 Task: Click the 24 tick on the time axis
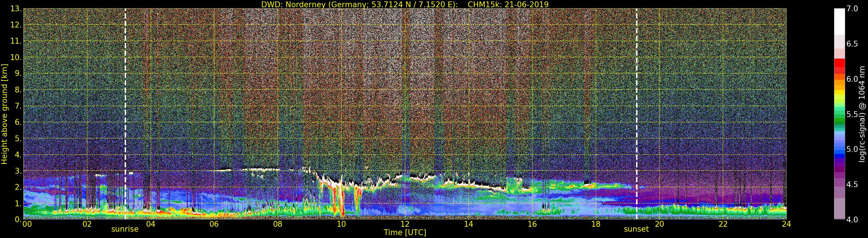(786, 224)
